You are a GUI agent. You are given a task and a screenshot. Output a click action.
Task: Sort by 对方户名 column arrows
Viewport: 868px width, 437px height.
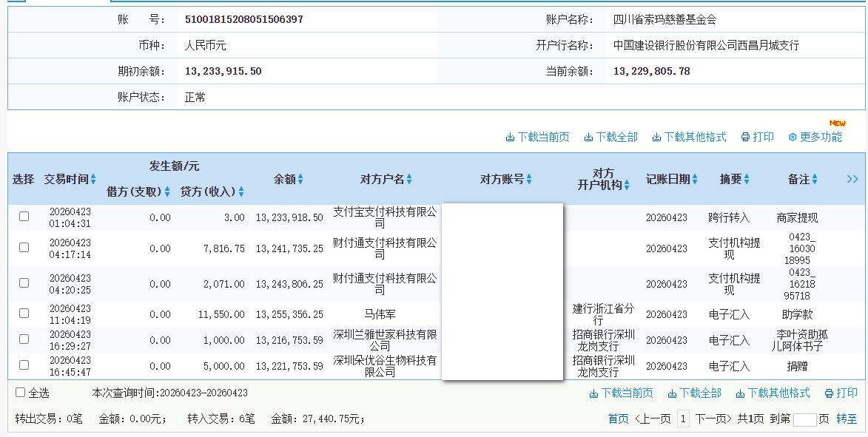click(409, 180)
